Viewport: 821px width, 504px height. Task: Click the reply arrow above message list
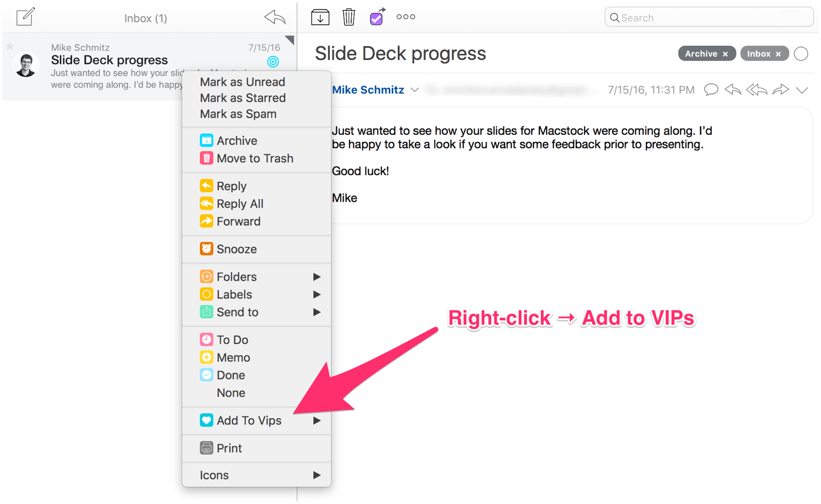point(275,17)
